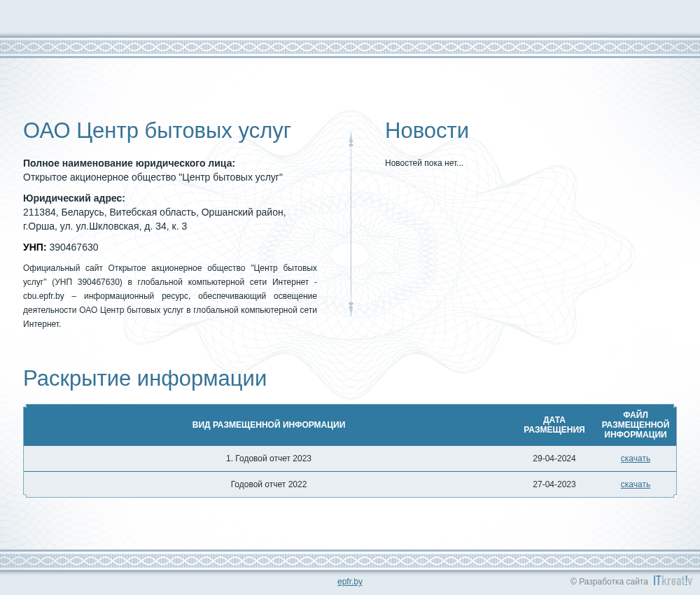
Task: Click the table cell Годовой отчет 2022
Action: coord(269,484)
